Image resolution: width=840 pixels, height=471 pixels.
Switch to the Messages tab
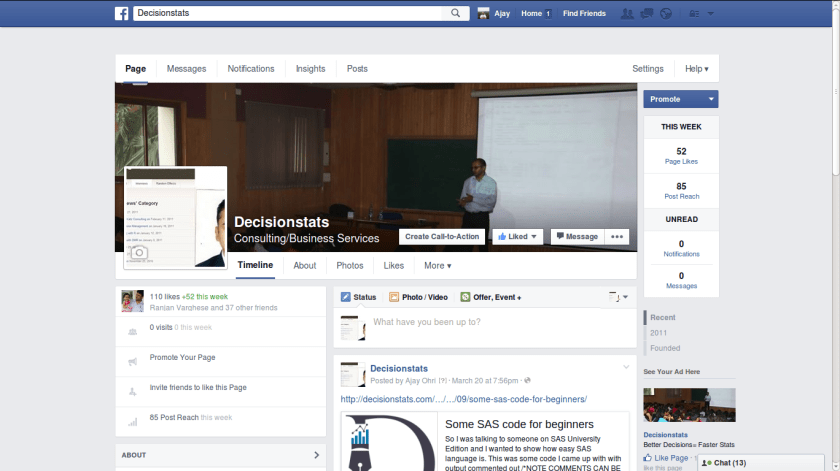(x=186, y=69)
